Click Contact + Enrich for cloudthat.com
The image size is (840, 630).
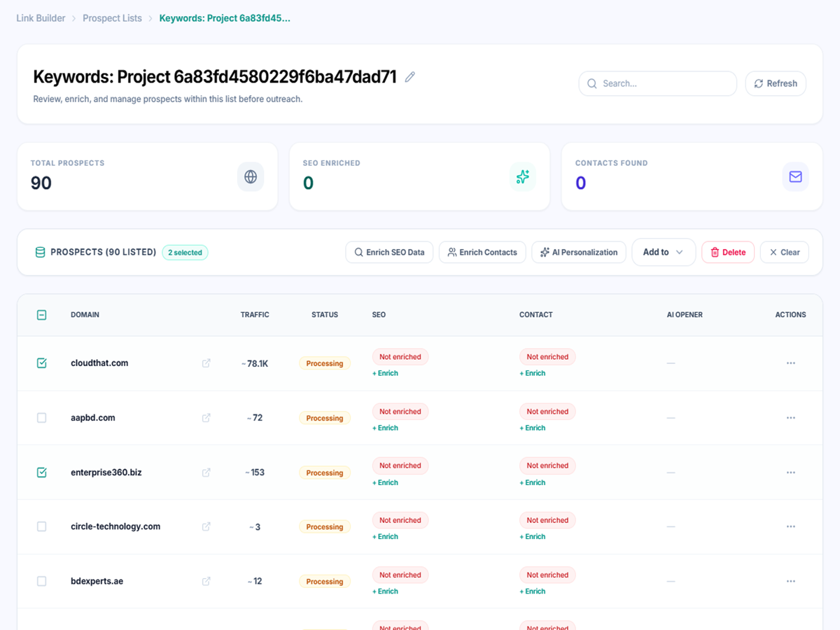532,373
